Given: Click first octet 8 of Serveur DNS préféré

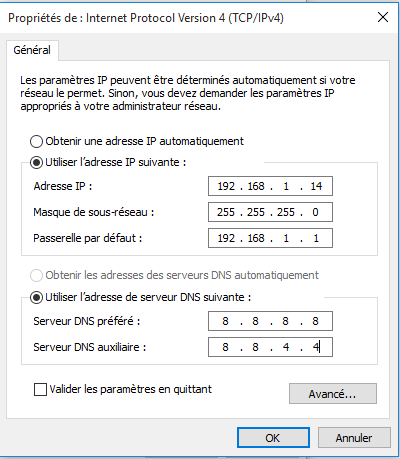Looking at the screenshot, I should tap(226, 321).
